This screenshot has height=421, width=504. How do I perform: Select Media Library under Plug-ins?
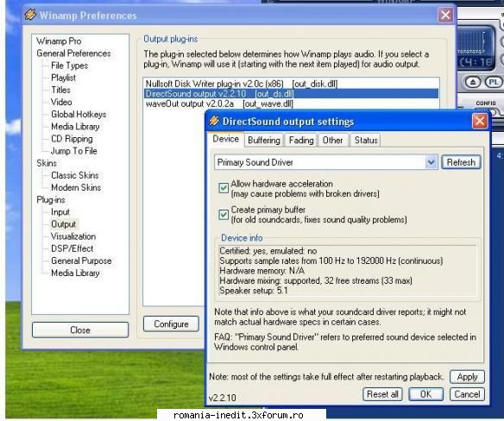(x=75, y=273)
